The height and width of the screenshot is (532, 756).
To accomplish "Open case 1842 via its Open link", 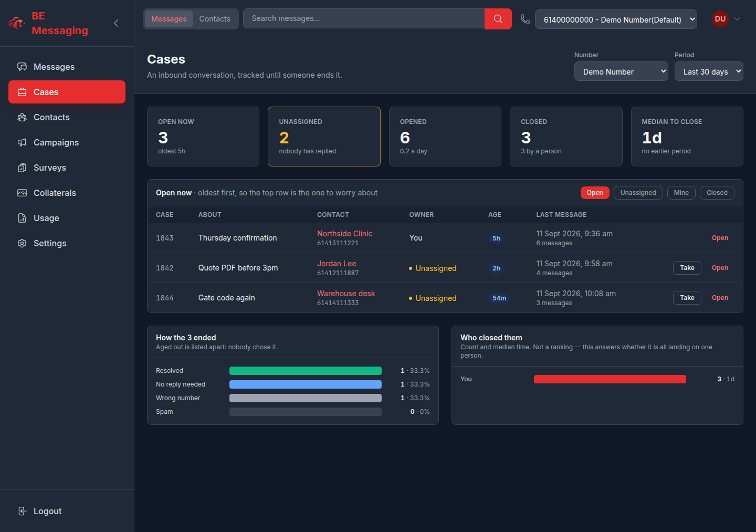I will pyautogui.click(x=720, y=268).
